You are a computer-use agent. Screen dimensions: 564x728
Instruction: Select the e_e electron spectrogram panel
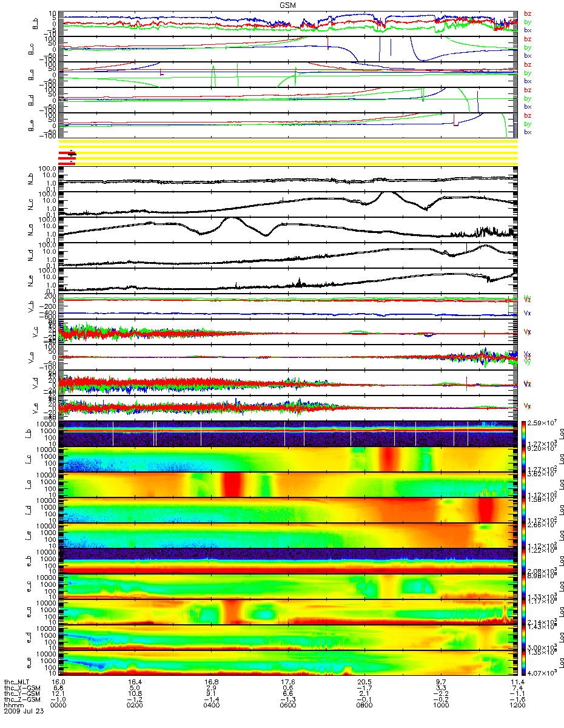[x=288, y=663]
